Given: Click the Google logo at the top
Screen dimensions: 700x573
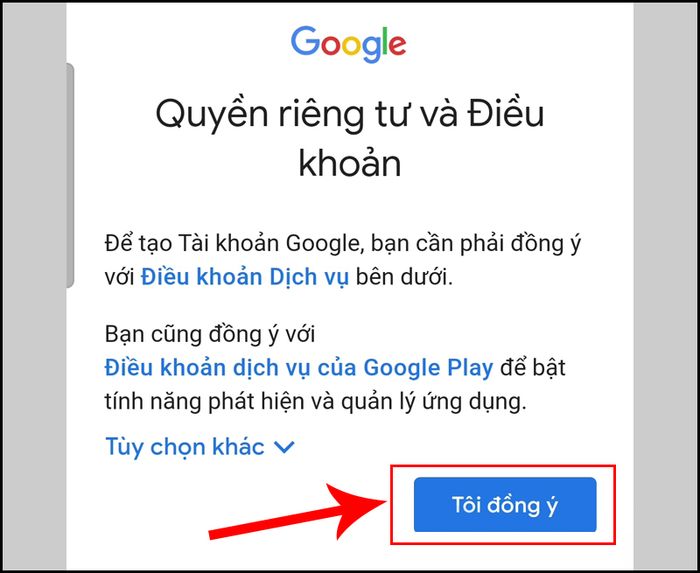Looking at the screenshot, I should click(x=349, y=44).
